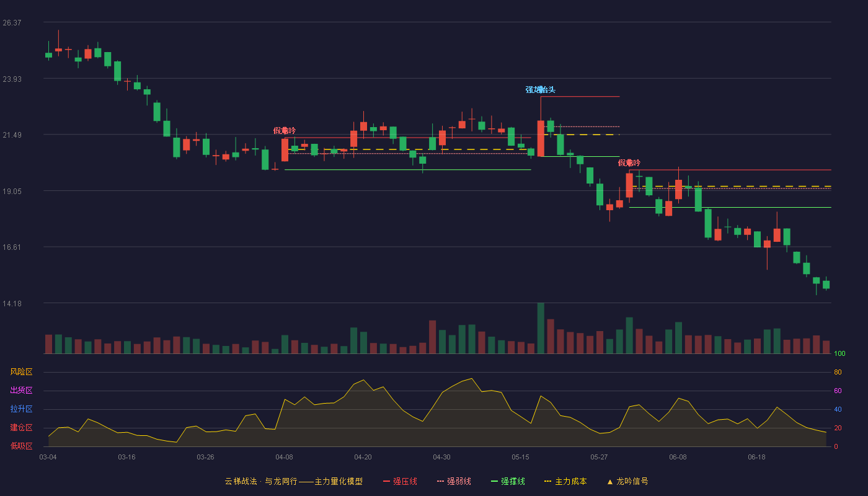The image size is (868, 496).
Task: Click the 03-26 date label
Action: 205,457
